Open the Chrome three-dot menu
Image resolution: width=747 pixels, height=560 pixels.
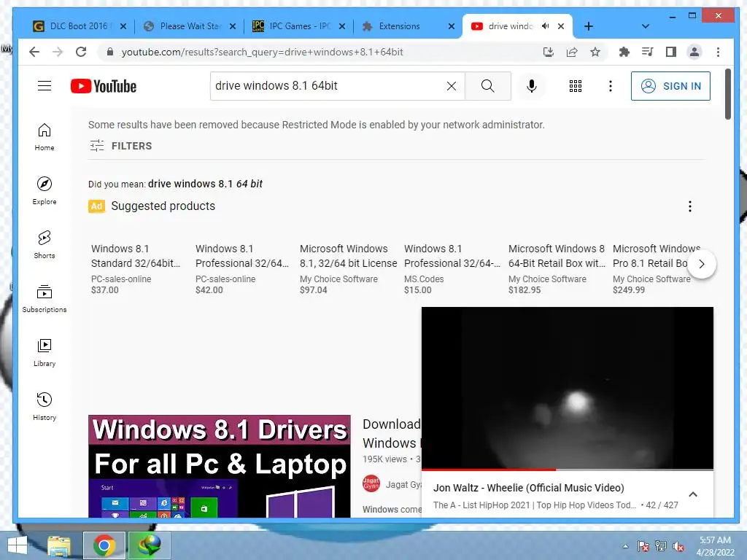point(718,52)
